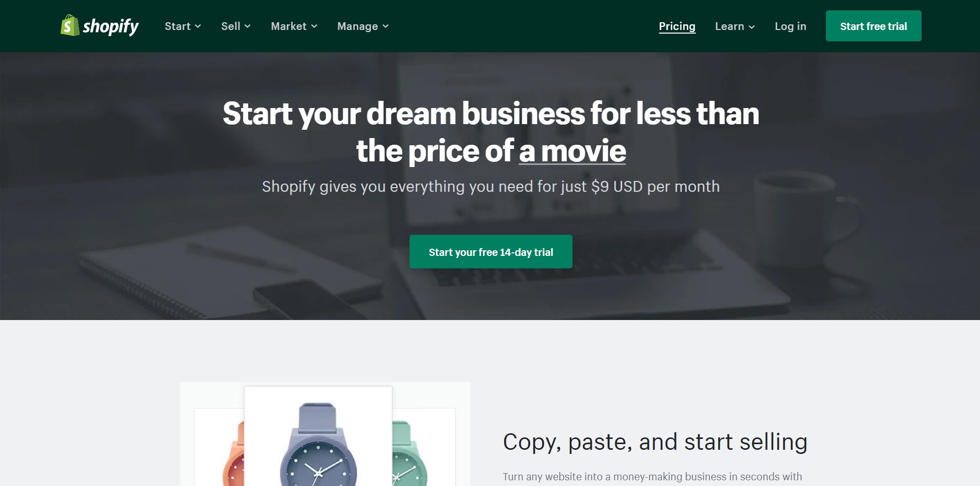Viewport: 980px width, 486px height.
Task: Open the Sell dropdown arrow
Action: click(x=248, y=26)
